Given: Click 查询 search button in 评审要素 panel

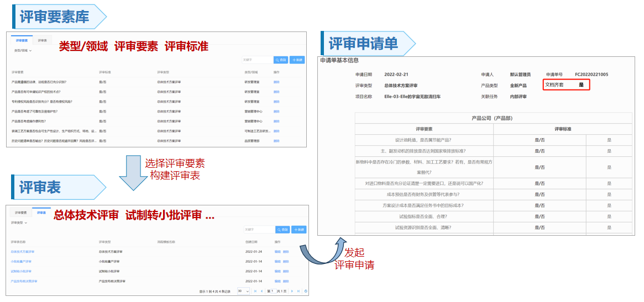Looking at the screenshot, I should tap(281, 60).
